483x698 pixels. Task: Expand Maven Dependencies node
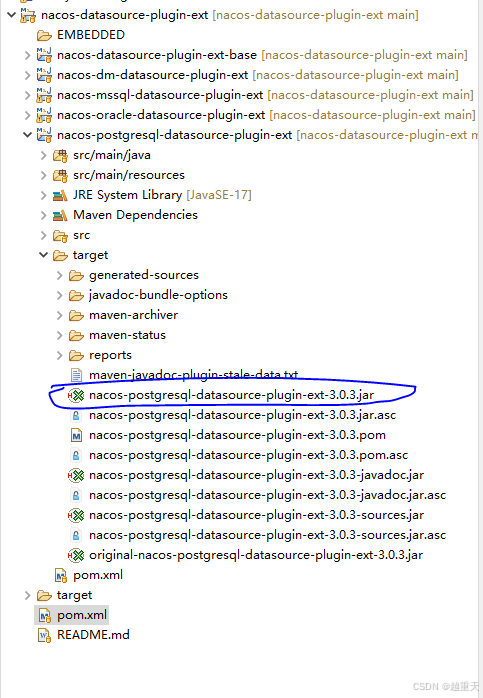coord(44,215)
